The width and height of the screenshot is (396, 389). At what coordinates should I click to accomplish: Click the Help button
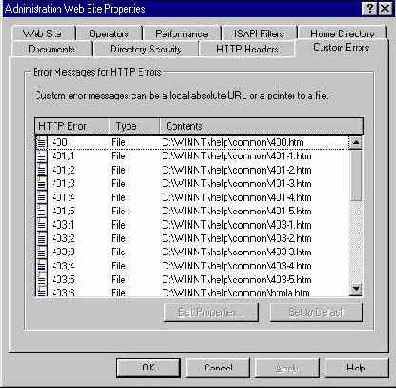click(x=356, y=367)
